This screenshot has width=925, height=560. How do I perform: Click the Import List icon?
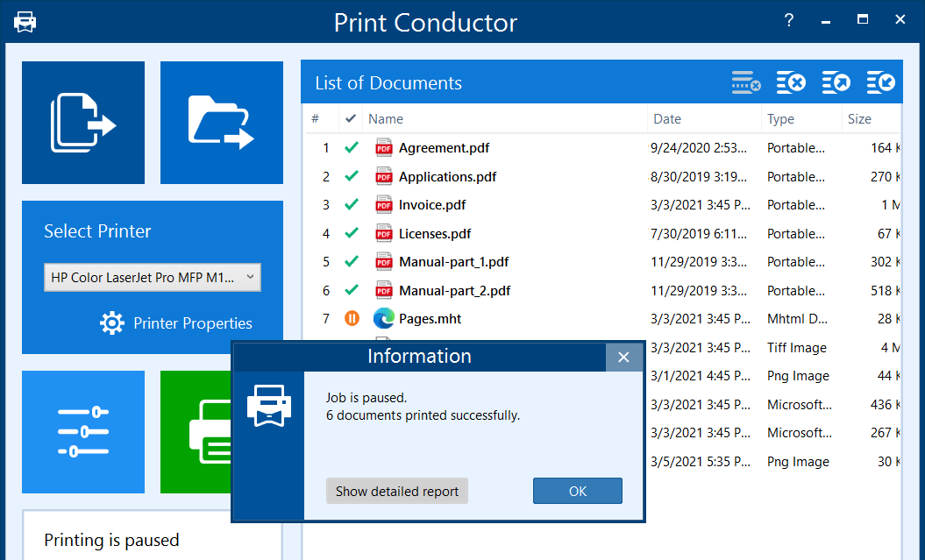[881, 83]
